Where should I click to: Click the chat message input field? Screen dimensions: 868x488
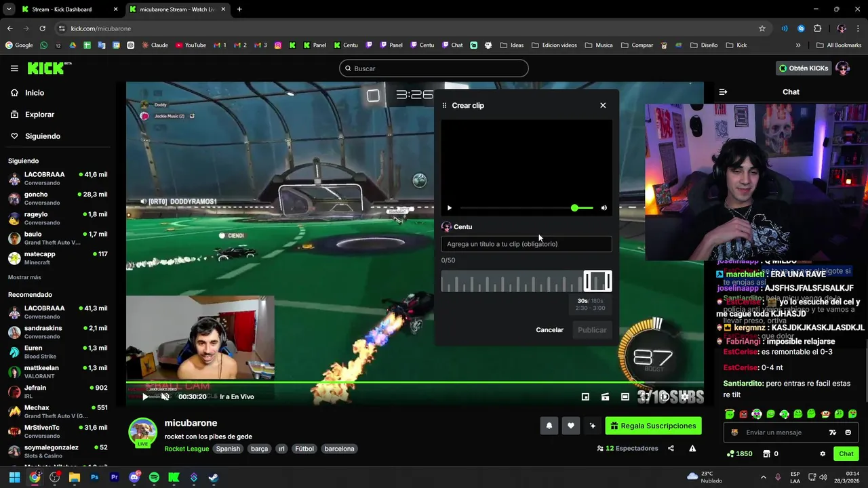tap(791, 432)
